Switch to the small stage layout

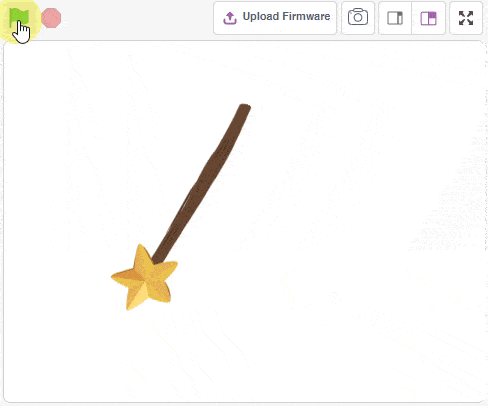point(395,18)
